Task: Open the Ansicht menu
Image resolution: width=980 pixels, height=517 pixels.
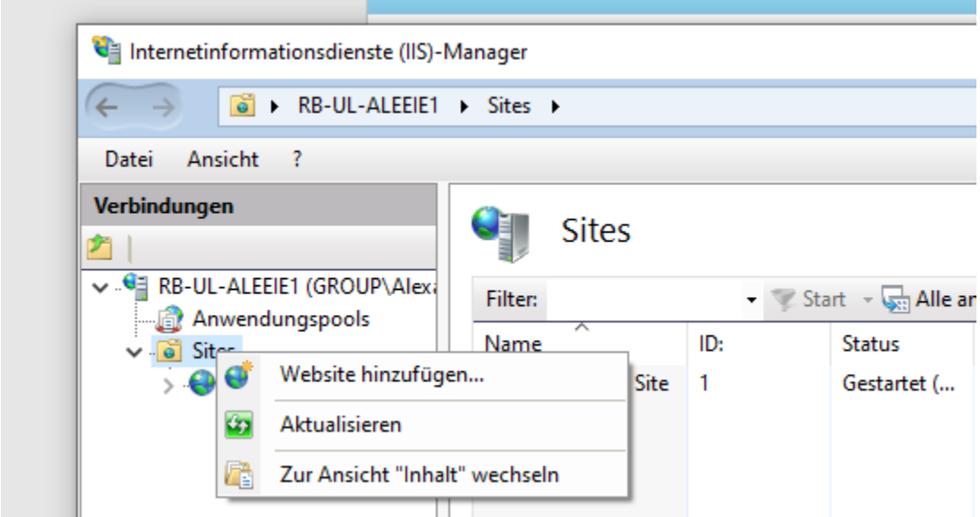Action: click(x=223, y=159)
